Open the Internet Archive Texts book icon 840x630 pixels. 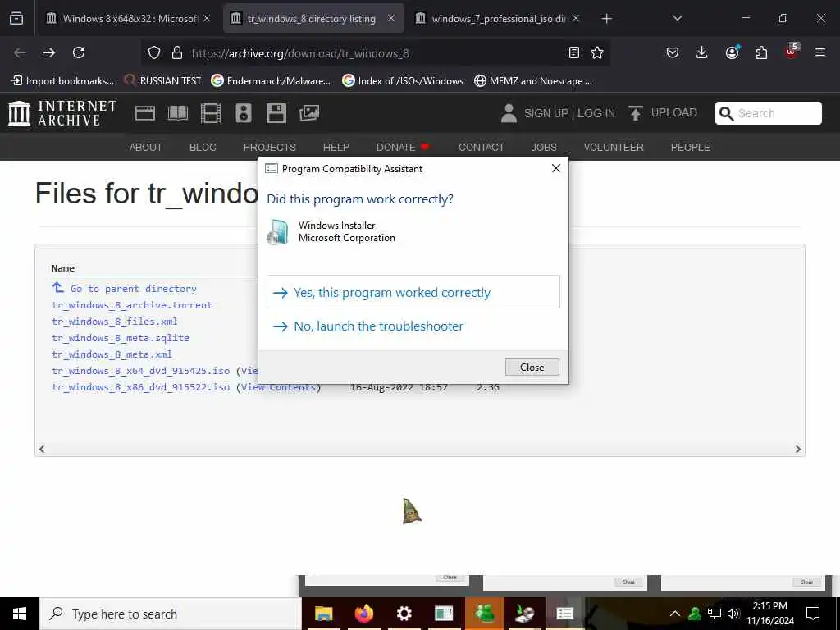click(178, 113)
